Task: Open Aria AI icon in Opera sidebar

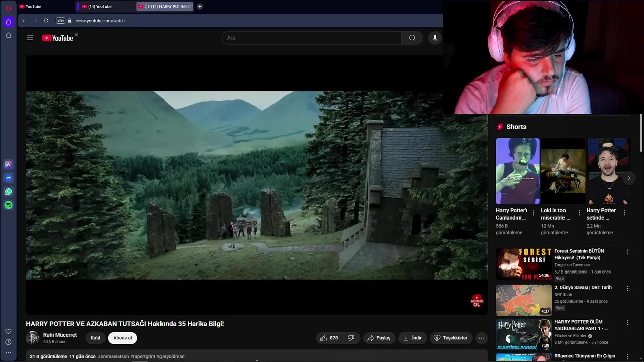Action: pos(8,164)
